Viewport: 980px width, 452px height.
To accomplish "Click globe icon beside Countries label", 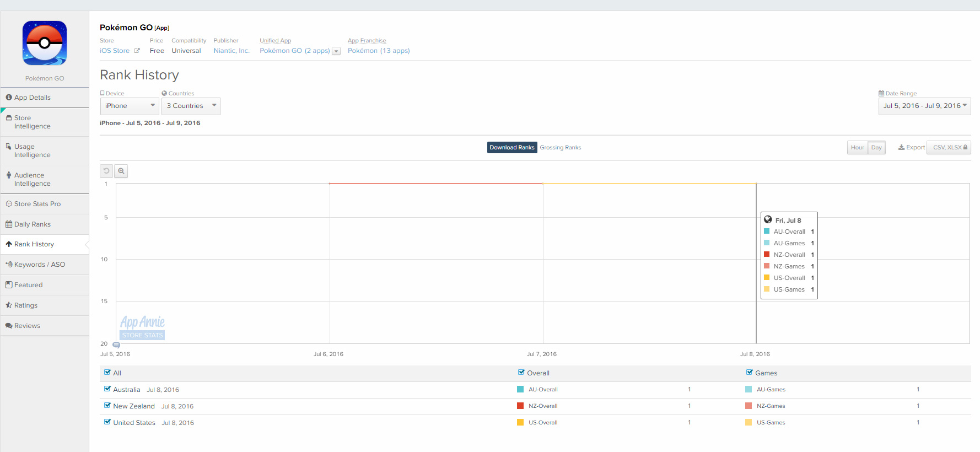I will click(164, 93).
